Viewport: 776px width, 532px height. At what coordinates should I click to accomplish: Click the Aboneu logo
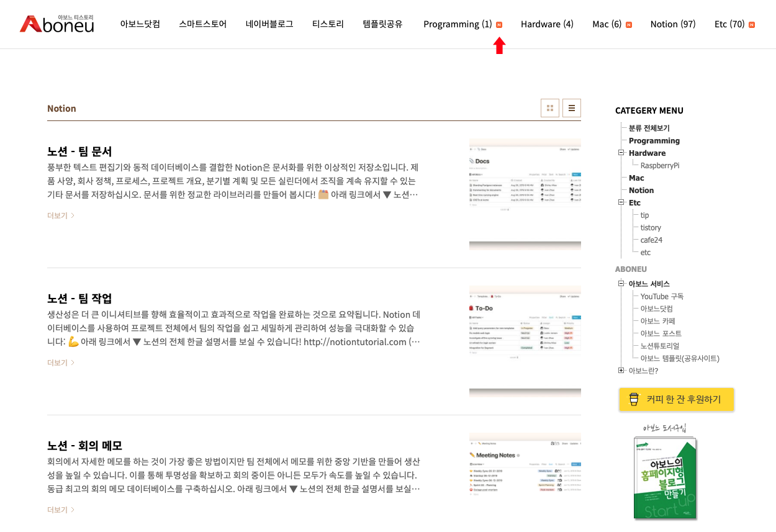click(x=56, y=24)
